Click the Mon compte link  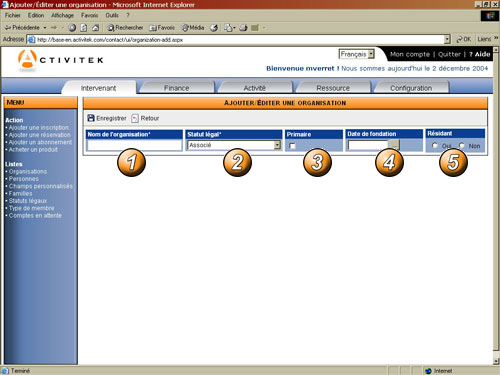(x=410, y=54)
